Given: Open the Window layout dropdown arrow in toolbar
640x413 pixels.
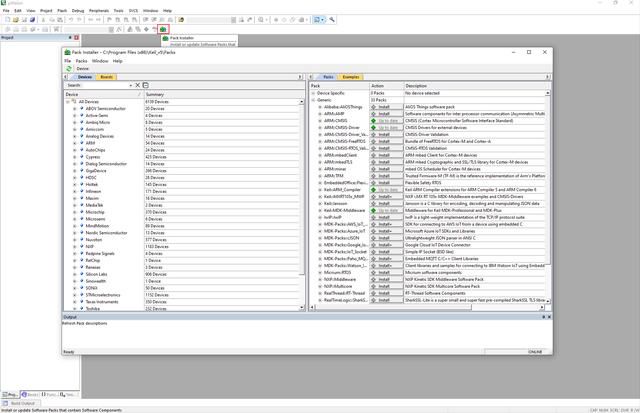Looking at the screenshot, I should [322, 20].
